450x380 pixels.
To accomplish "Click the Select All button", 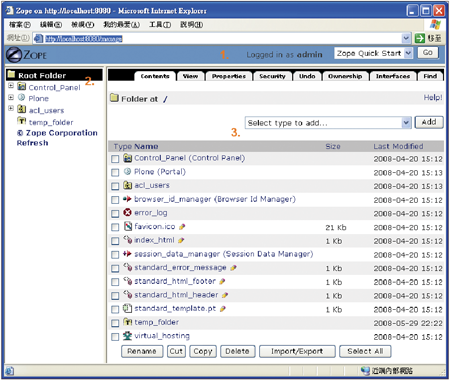I will click(x=365, y=351).
